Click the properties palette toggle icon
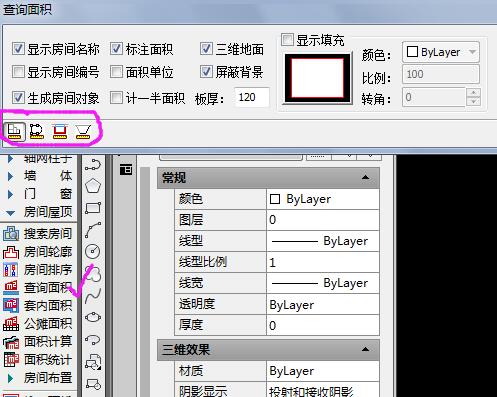This screenshot has height=397, width=497. pyautogui.click(x=126, y=170)
